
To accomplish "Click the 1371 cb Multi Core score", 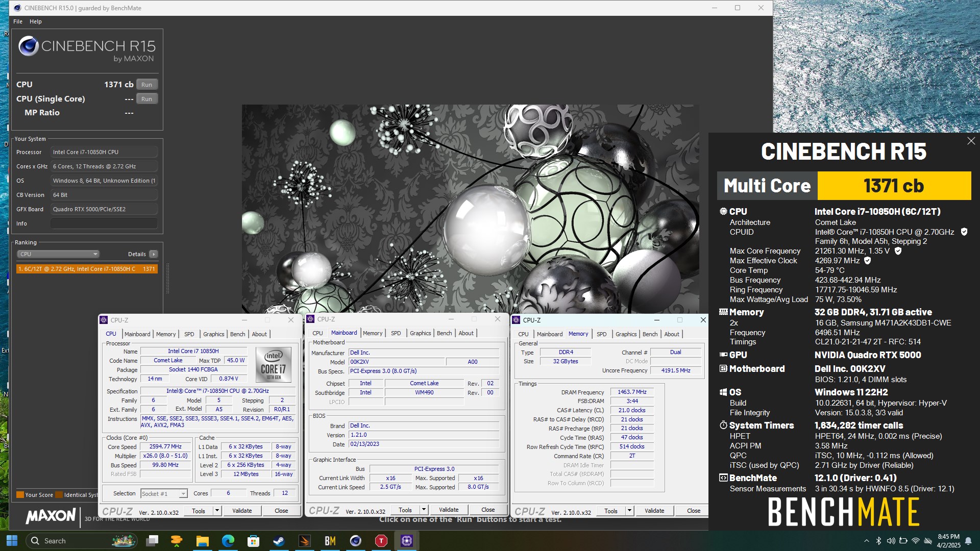I will pos(894,186).
